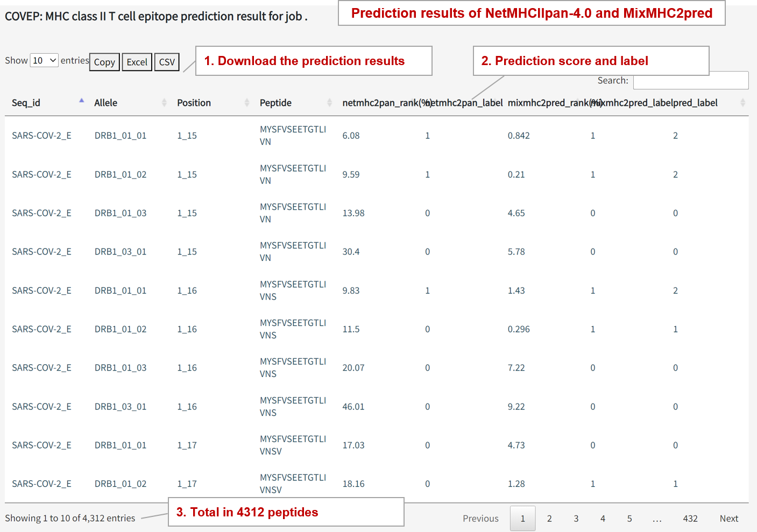Sort by netmhc2pan_rank(%) column
Viewport: 757px width, 532px height.
(x=382, y=103)
